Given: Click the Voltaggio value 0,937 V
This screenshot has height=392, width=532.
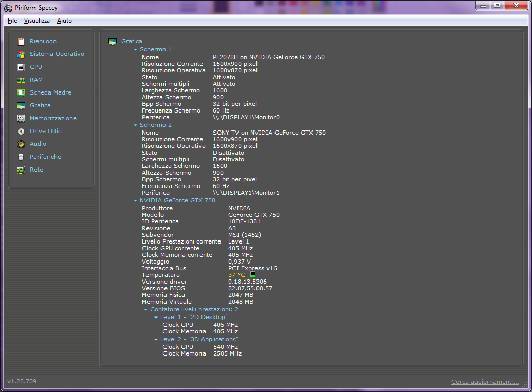Looking at the screenshot, I should click(x=240, y=262).
